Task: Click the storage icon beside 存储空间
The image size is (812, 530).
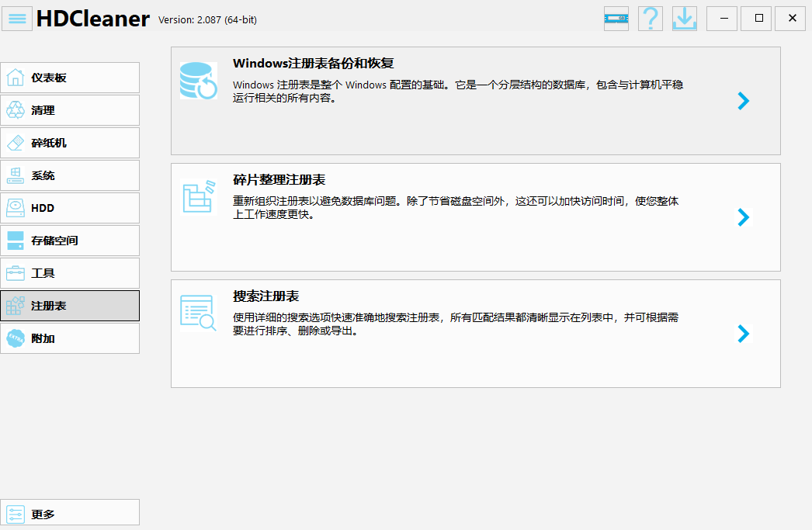Action: (x=16, y=241)
